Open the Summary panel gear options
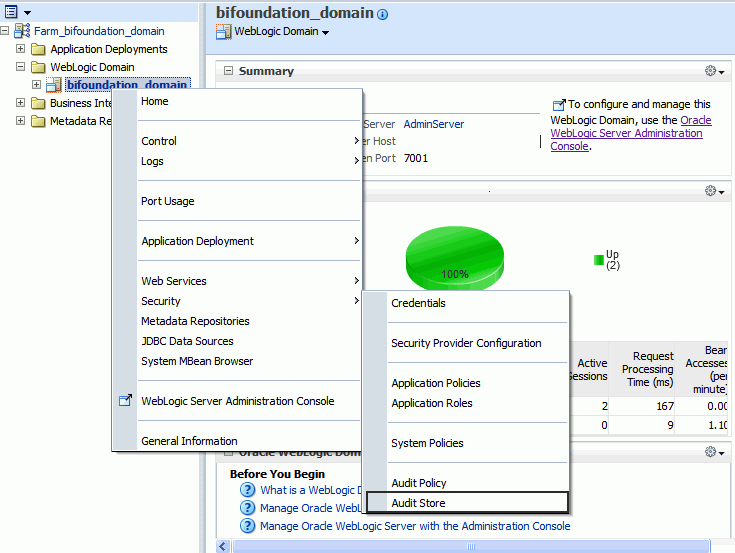735x553 pixels. (714, 71)
